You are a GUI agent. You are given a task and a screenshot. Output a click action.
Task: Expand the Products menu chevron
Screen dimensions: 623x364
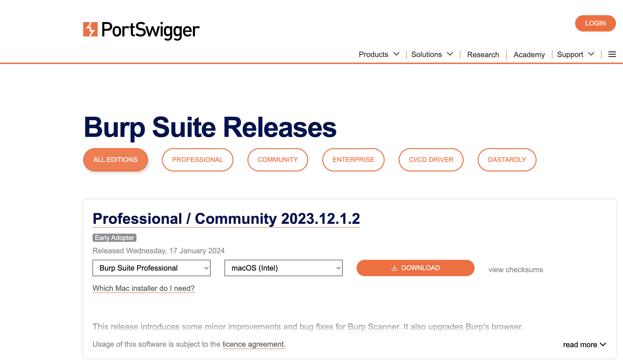(x=396, y=54)
